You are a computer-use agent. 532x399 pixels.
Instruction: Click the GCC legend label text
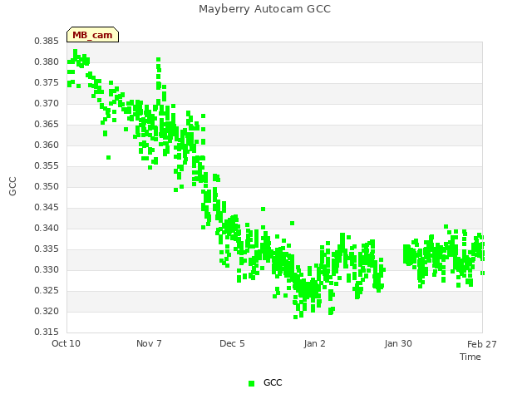(273, 382)
